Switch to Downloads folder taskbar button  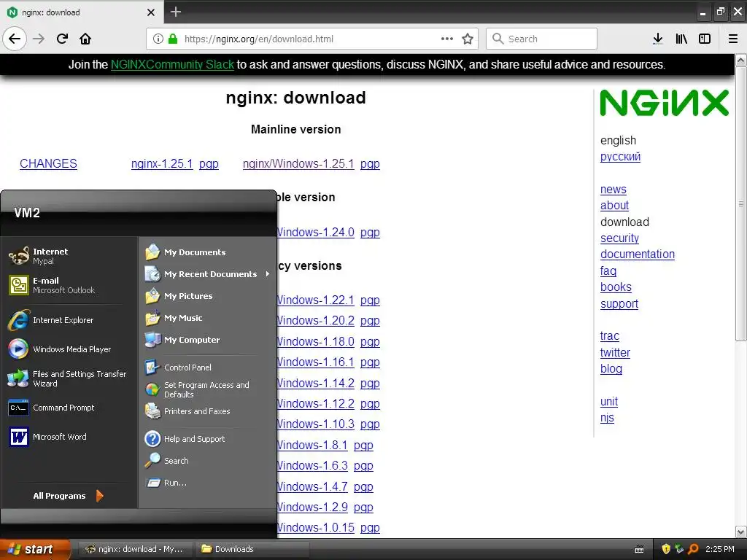pos(252,549)
